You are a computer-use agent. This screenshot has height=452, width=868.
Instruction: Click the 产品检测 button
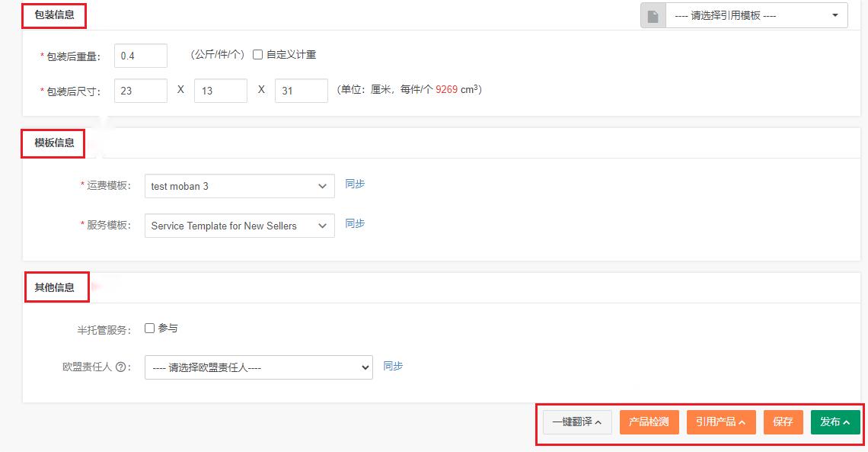point(648,422)
